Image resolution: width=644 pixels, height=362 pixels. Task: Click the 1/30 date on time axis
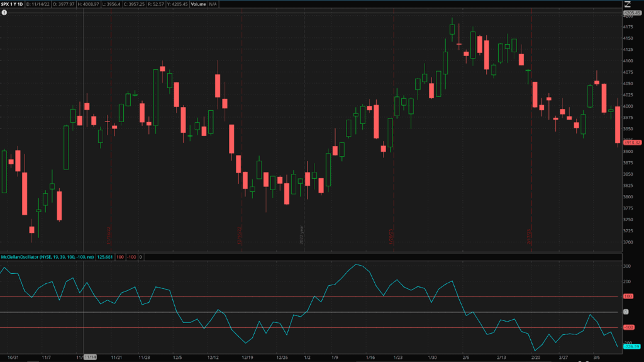pos(433,358)
